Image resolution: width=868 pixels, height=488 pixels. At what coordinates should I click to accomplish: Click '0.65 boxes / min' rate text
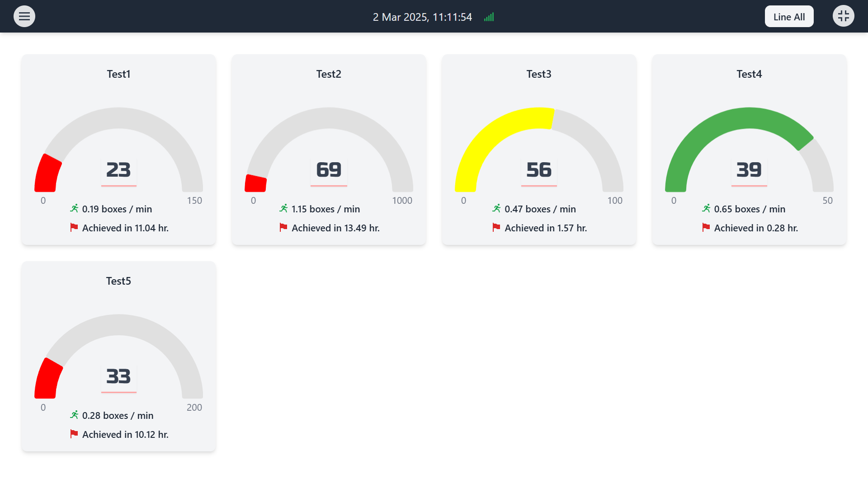[750, 209]
